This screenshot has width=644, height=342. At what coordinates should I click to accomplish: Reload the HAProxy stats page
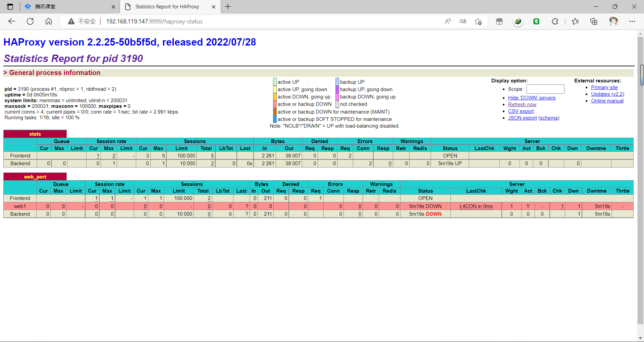30,21
